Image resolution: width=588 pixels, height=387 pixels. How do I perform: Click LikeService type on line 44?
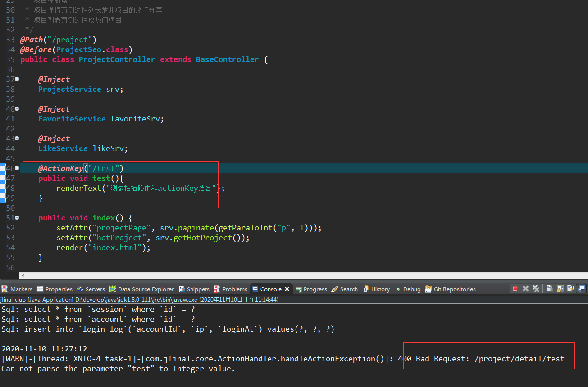tap(63, 148)
